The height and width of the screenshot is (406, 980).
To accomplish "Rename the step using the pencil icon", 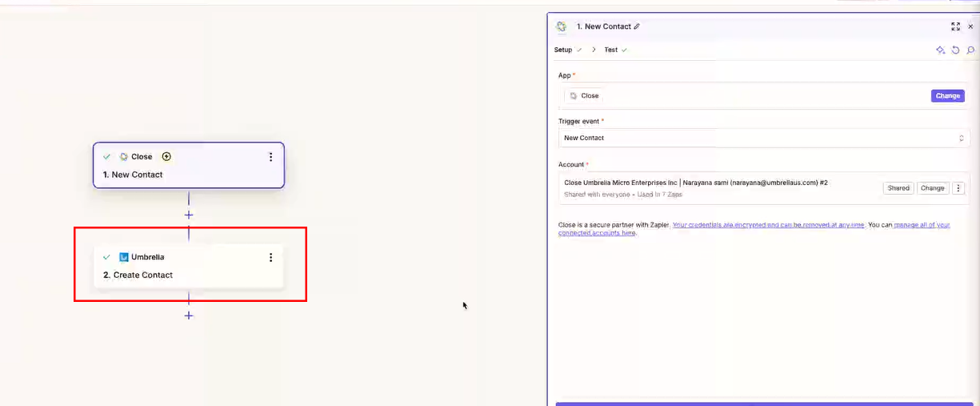I will [637, 26].
